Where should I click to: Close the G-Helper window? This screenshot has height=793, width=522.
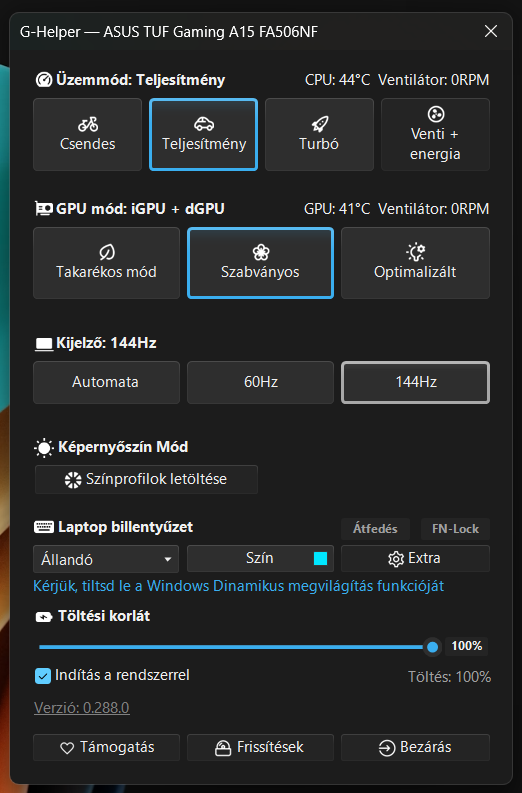(x=491, y=31)
